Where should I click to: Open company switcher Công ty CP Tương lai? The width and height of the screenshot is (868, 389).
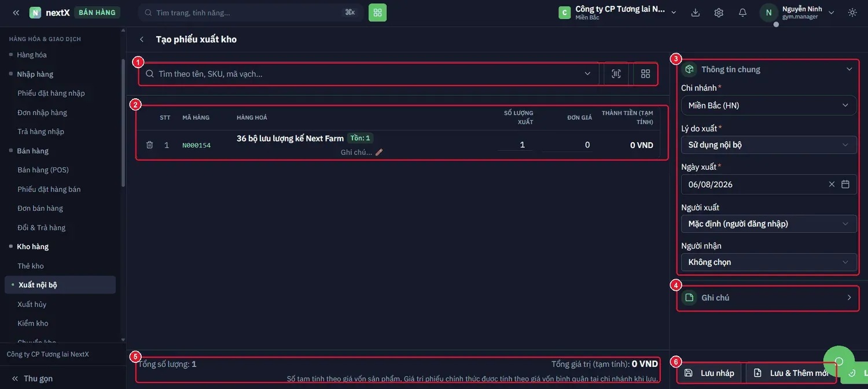pyautogui.click(x=617, y=13)
